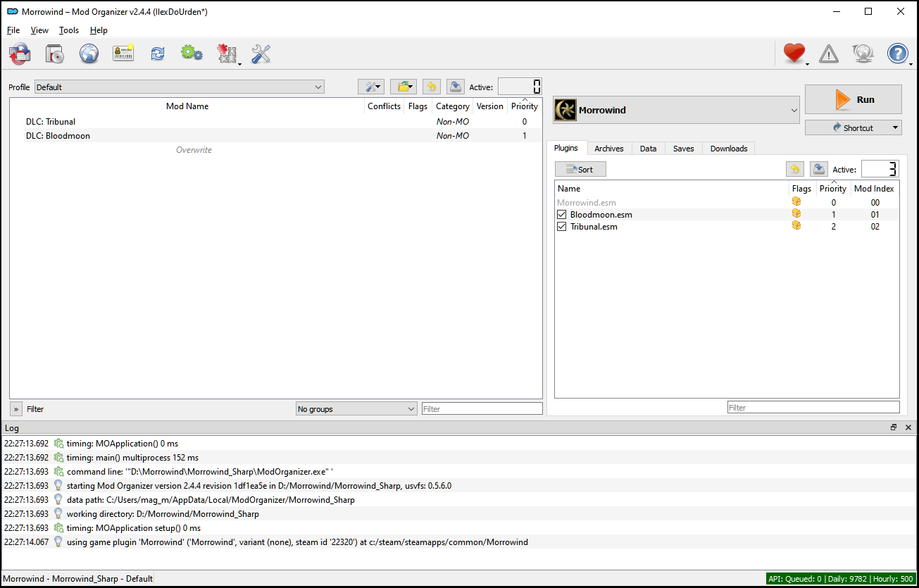Click the mod list Filter text field
This screenshot has height=588, width=919.
pos(482,409)
